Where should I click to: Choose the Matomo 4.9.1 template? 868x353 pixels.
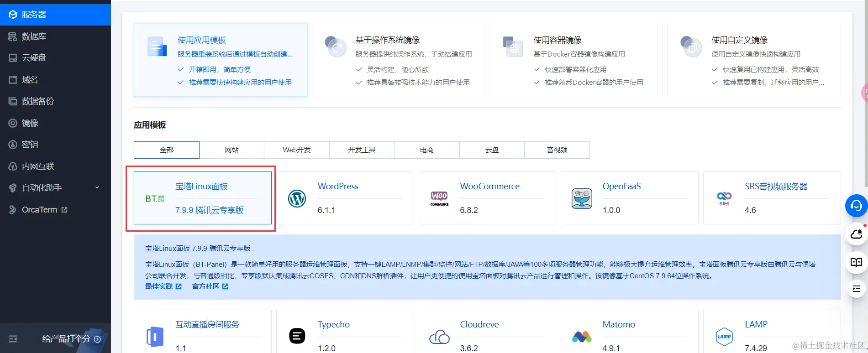click(x=630, y=332)
